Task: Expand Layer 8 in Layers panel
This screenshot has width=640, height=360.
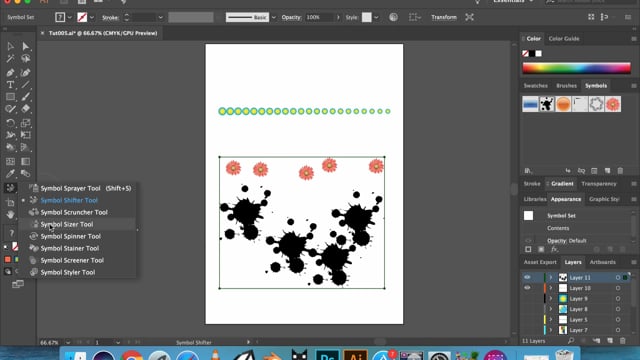Action: (x=550, y=309)
